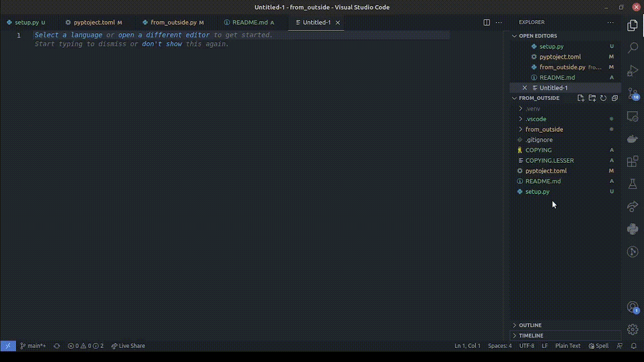Switch to the pyptoject.toml tab
The width and height of the screenshot is (644, 362).
[x=94, y=23]
